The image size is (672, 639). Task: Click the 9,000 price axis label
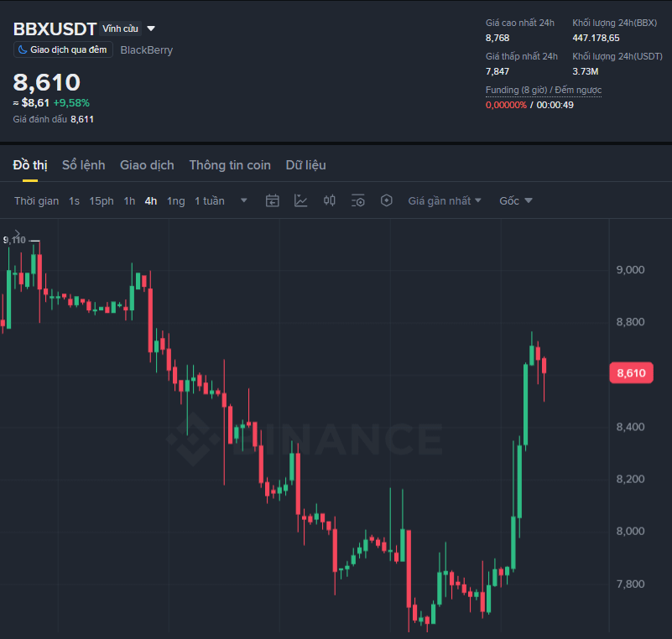point(630,270)
